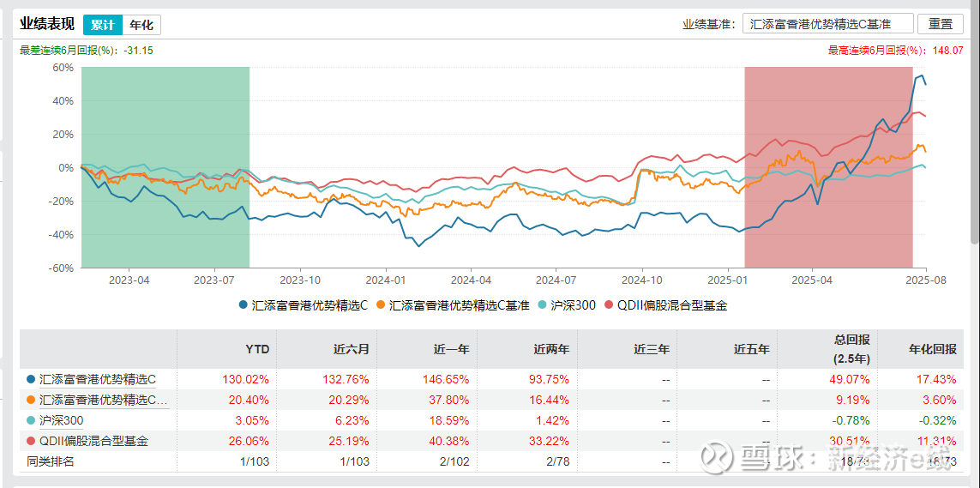Click the red dot beside QDII偏股混合型基金 row

(x=32, y=441)
